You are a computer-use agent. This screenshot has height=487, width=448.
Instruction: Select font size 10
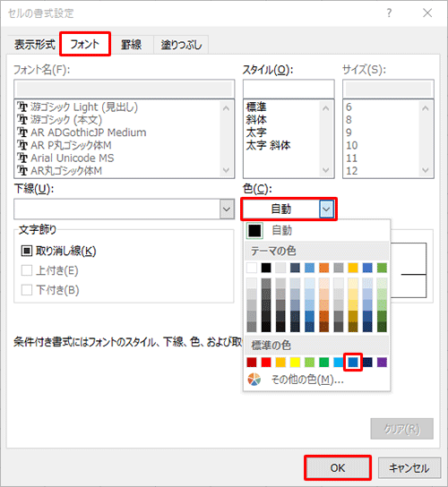(351, 145)
